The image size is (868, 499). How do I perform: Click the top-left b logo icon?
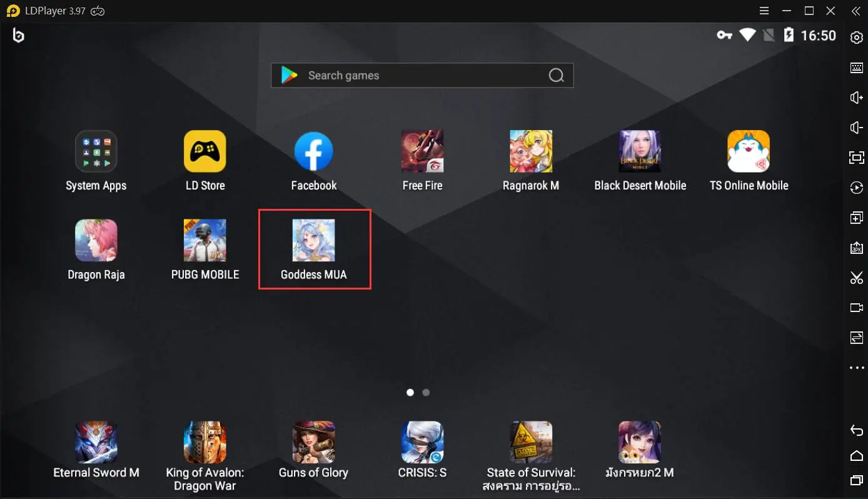coord(19,36)
